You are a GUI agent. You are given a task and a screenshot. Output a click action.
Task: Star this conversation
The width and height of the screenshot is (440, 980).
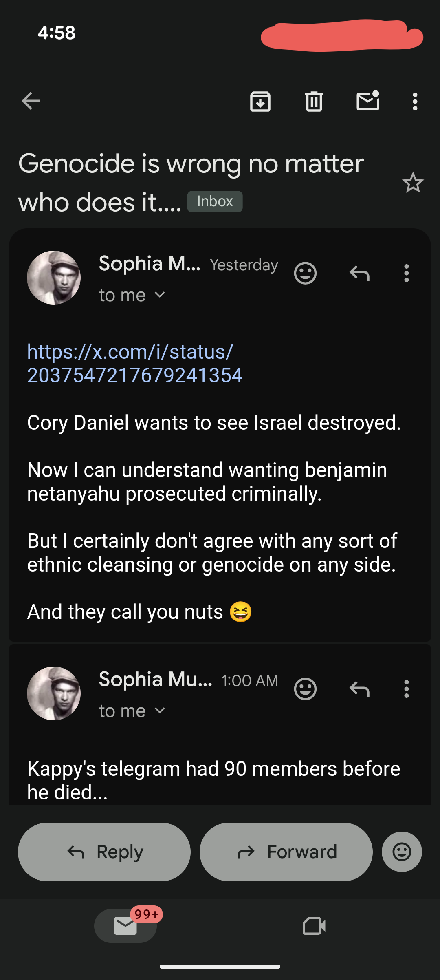click(413, 183)
